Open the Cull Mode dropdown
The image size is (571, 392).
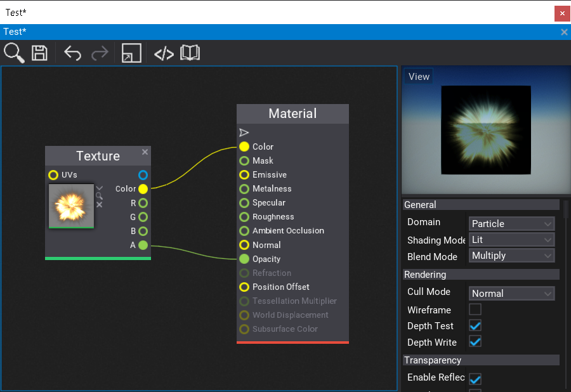point(511,293)
